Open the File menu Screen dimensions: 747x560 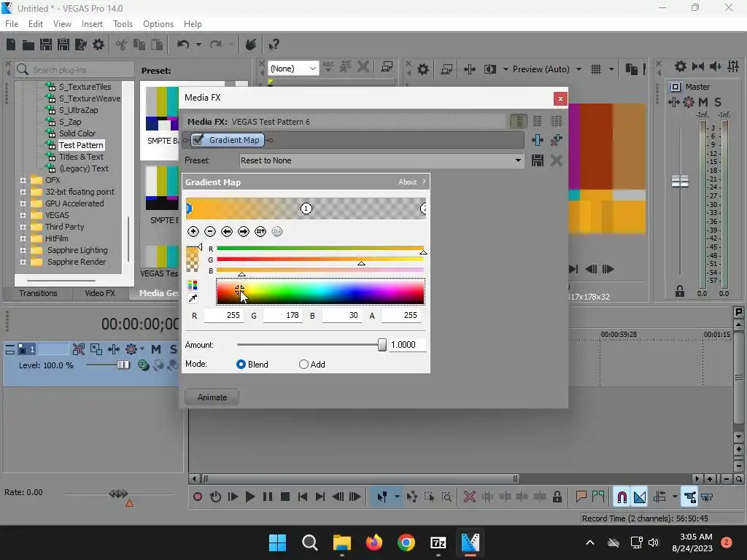pos(12,24)
